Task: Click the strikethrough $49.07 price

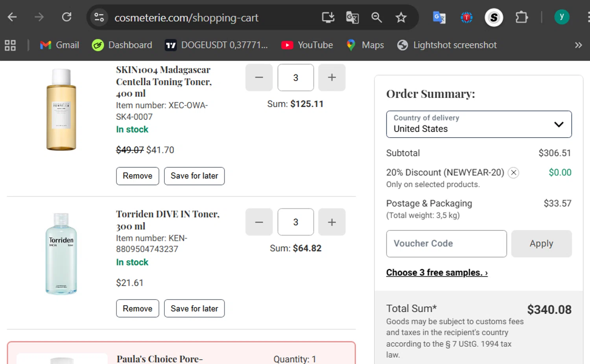Action: tap(130, 150)
